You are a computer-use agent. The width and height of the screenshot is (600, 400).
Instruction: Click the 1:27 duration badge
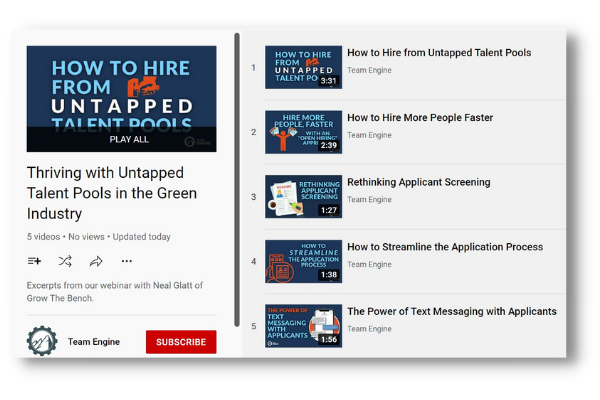(x=329, y=210)
